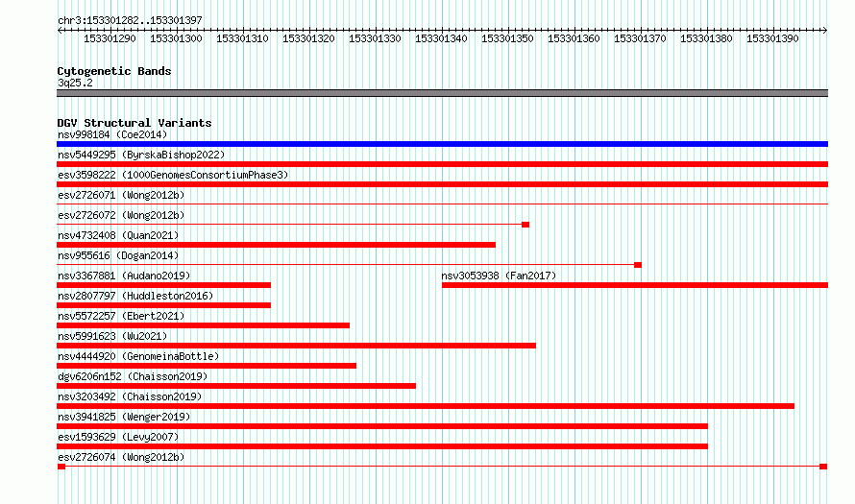The width and height of the screenshot is (855, 504).
Task: Click the gray 3q25.2 cytogenetic band bar
Action: click(x=442, y=93)
